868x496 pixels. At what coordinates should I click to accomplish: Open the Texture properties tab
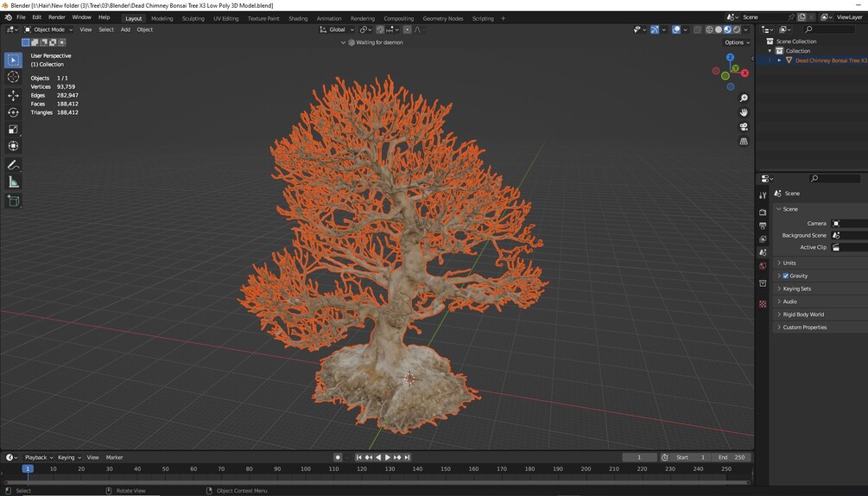[763, 304]
